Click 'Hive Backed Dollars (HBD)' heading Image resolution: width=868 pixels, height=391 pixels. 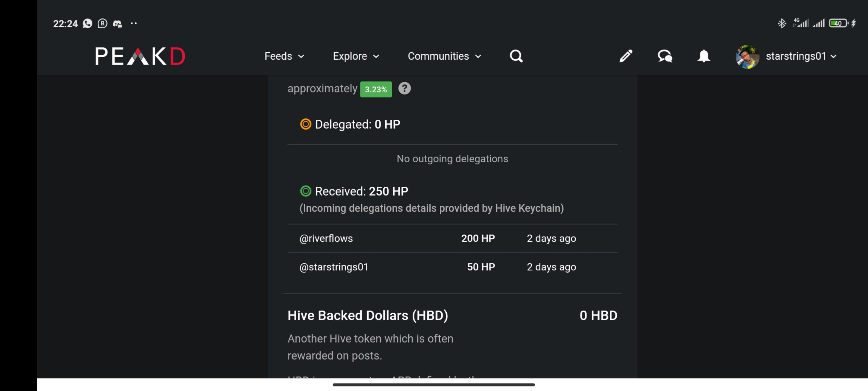coord(368,316)
